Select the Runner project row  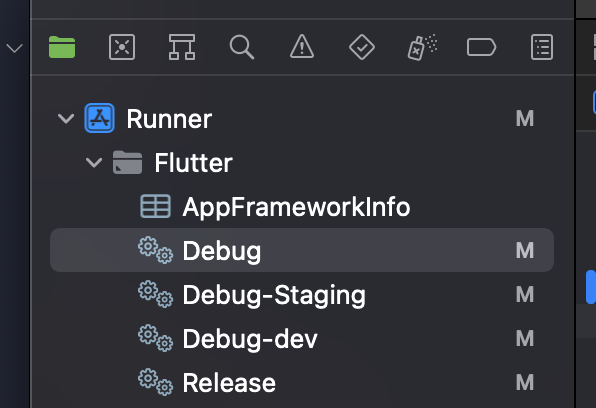(302, 119)
